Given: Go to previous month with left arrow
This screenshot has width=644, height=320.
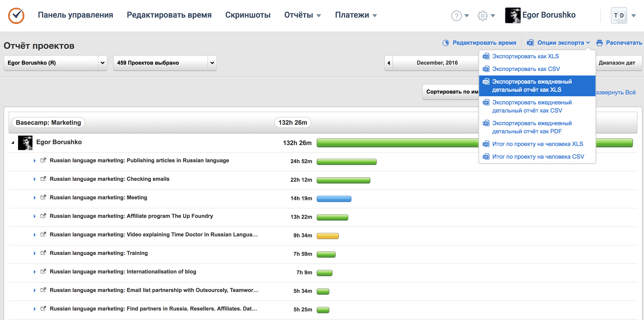Looking at the screenshot, I should [388, 63].
